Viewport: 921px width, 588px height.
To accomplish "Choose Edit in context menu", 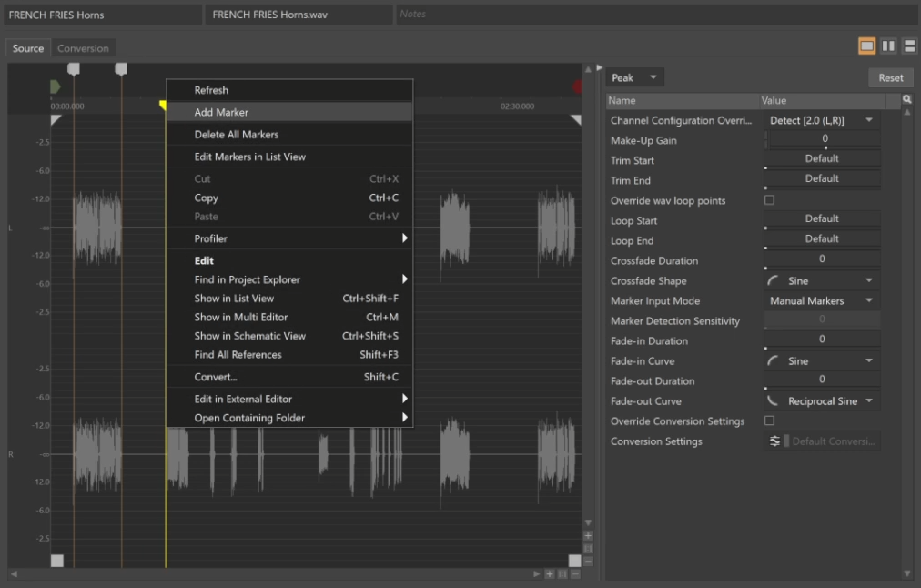I will 289,260.
